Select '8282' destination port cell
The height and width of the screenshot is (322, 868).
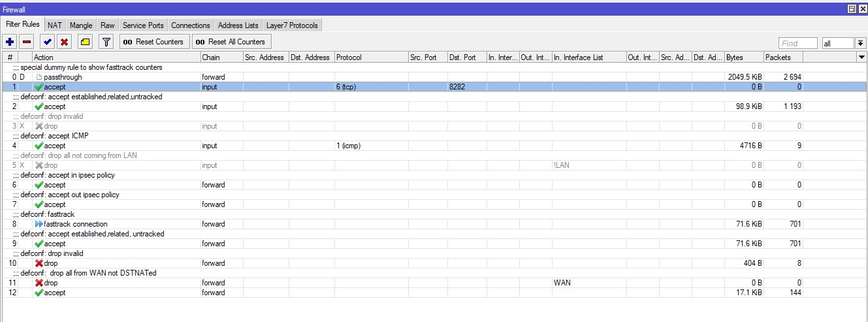tap(467, 87)
